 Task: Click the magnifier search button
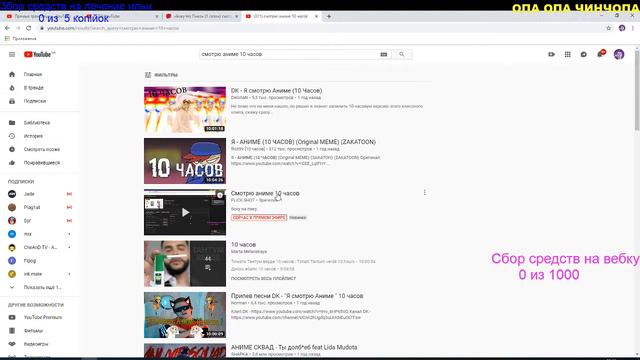402,54
